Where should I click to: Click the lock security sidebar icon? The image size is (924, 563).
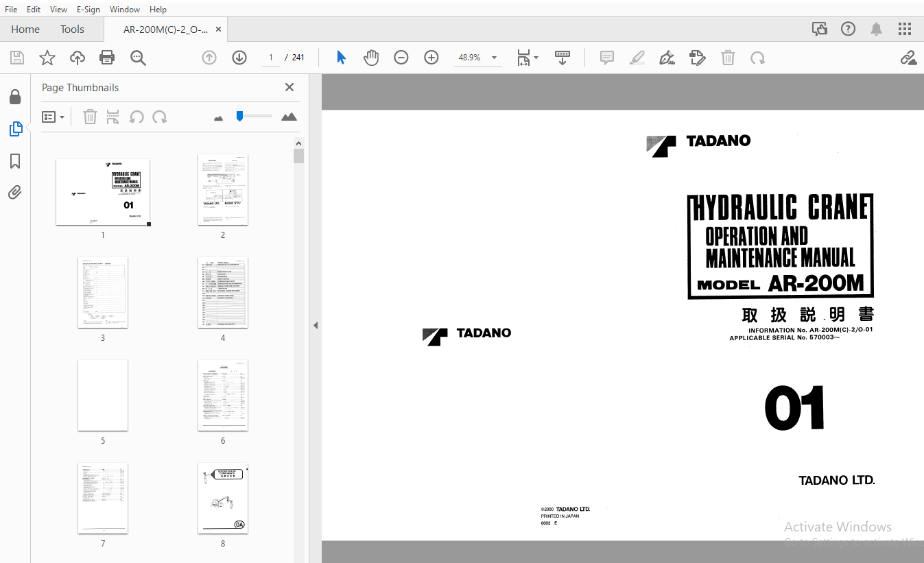click(15, 97)
